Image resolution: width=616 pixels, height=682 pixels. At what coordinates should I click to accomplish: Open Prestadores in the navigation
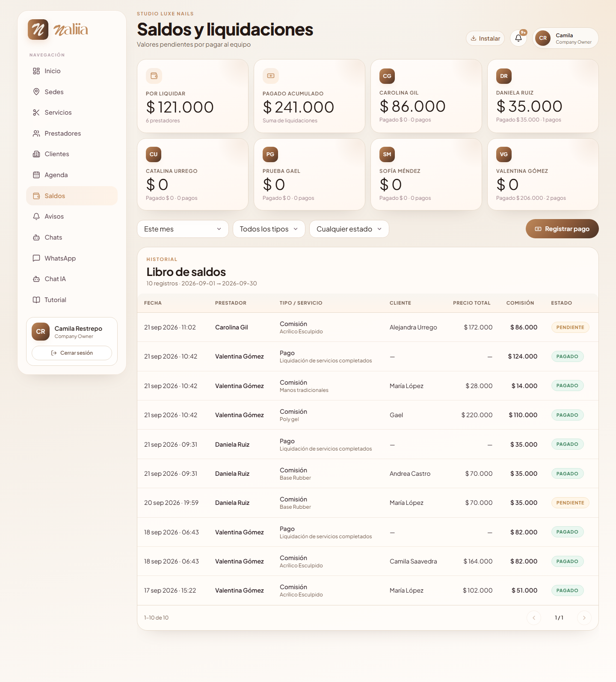[x=72, y=133]
